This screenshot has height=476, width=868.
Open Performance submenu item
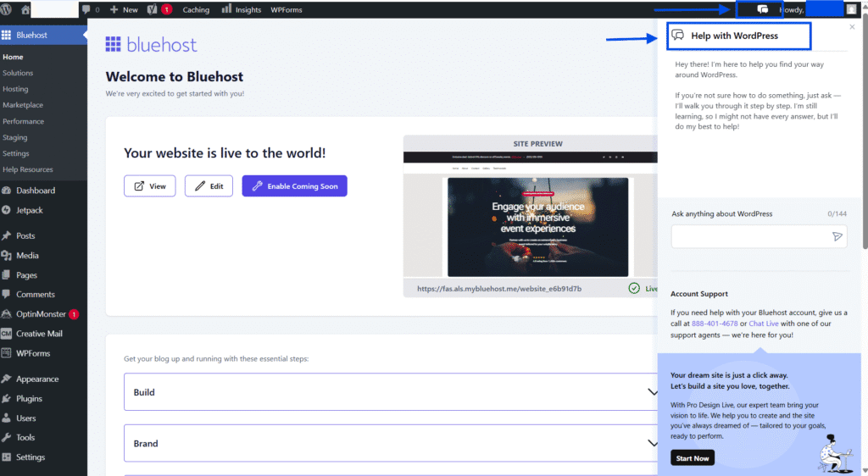click(x=23, y=121)
